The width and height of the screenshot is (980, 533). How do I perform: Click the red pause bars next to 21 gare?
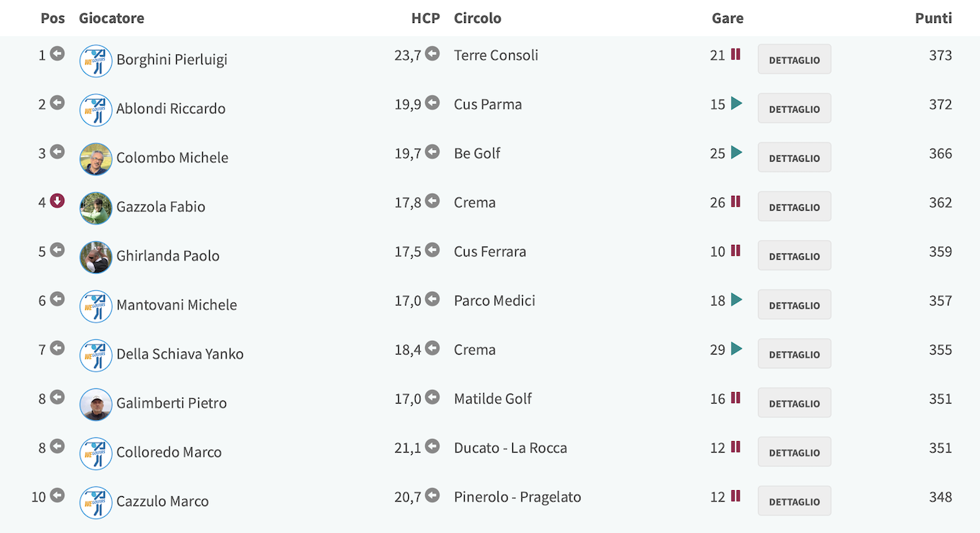[736, 54]
